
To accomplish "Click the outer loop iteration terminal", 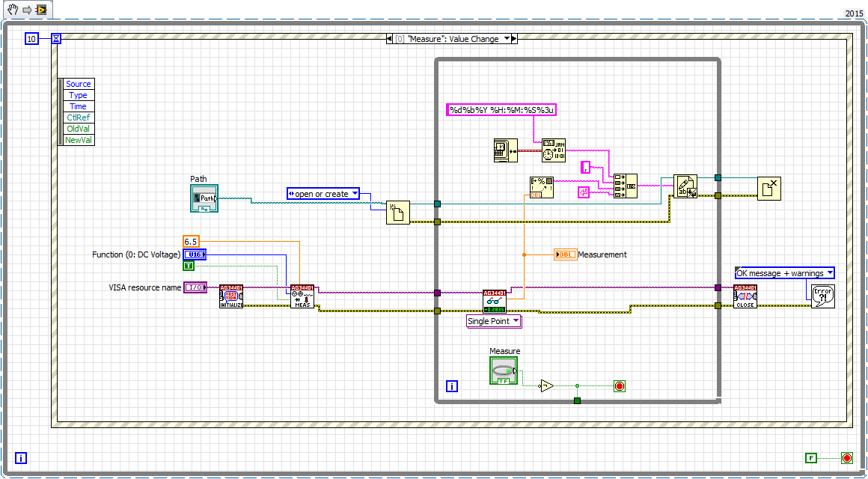I will [x=20, y=458].
